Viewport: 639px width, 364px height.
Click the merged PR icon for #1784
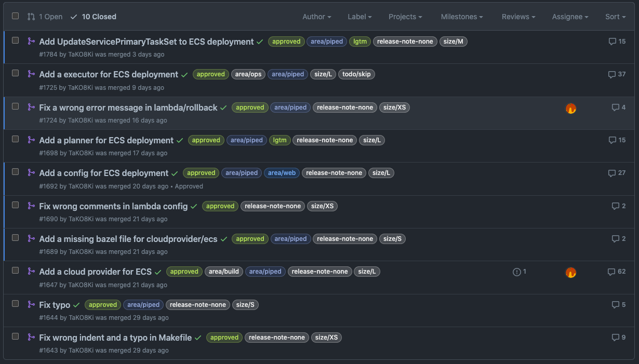31,41
